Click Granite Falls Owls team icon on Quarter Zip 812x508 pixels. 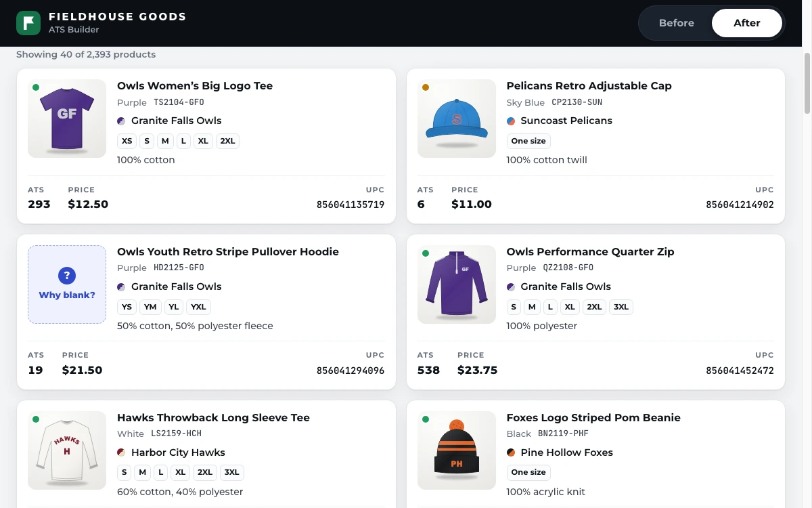[x=511, y=287]
